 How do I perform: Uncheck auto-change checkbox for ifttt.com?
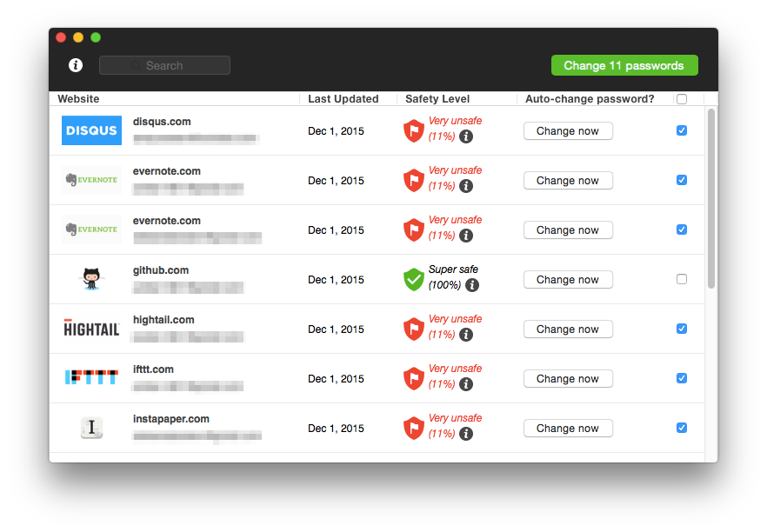pyautogui.click(x=682, y=378)
